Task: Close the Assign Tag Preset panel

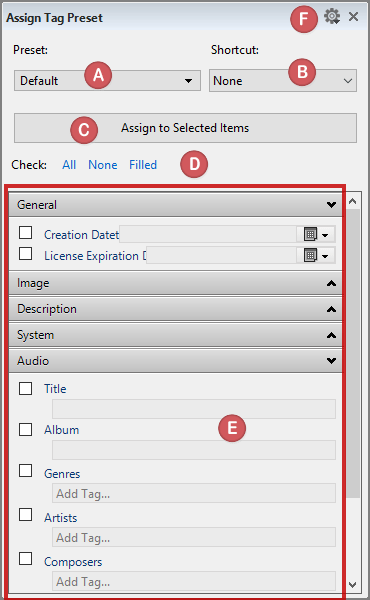Action: [x=353, y=16]
